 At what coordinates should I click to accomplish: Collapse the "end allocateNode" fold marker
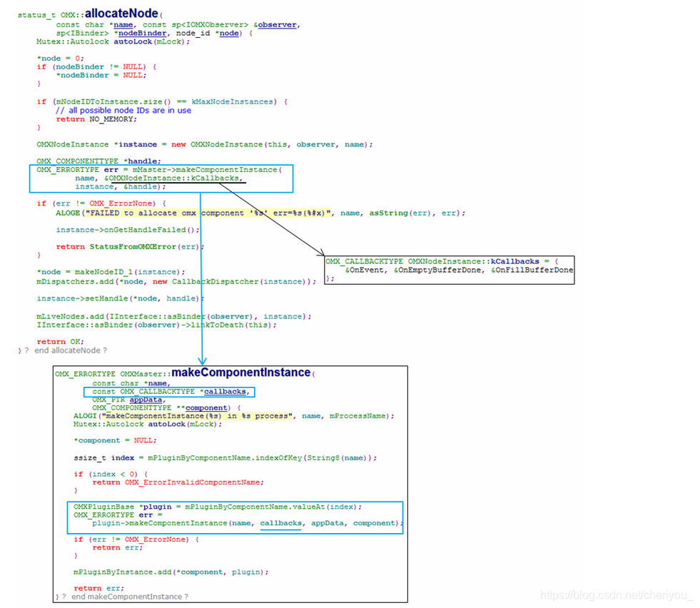click(26, 350)
